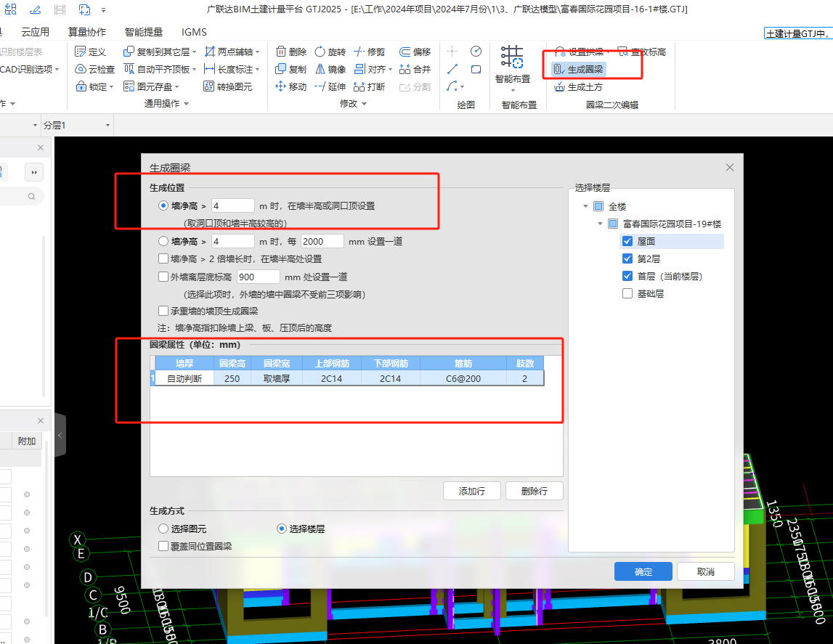Click the 打断 break tool
Viewport: 833px width, 644px height.
pos(369,86)
